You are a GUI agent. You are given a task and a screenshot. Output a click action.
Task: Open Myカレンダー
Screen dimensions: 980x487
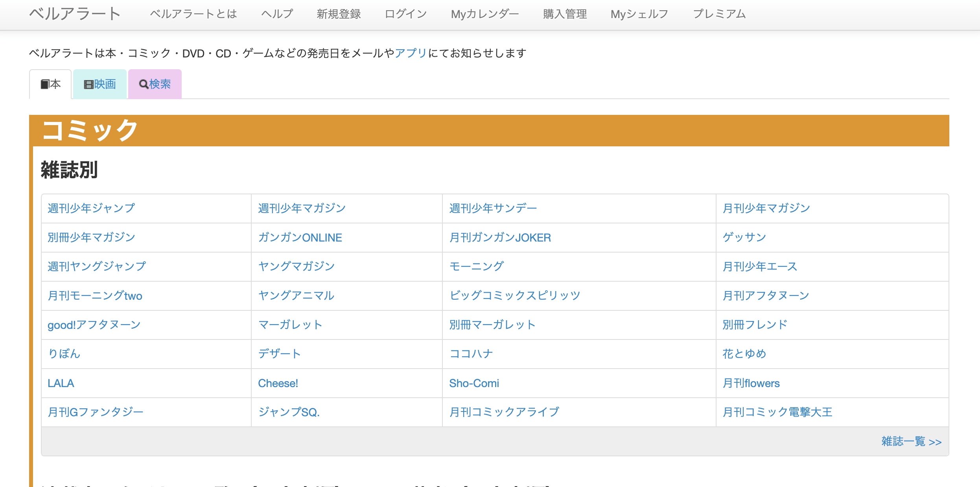485,14
